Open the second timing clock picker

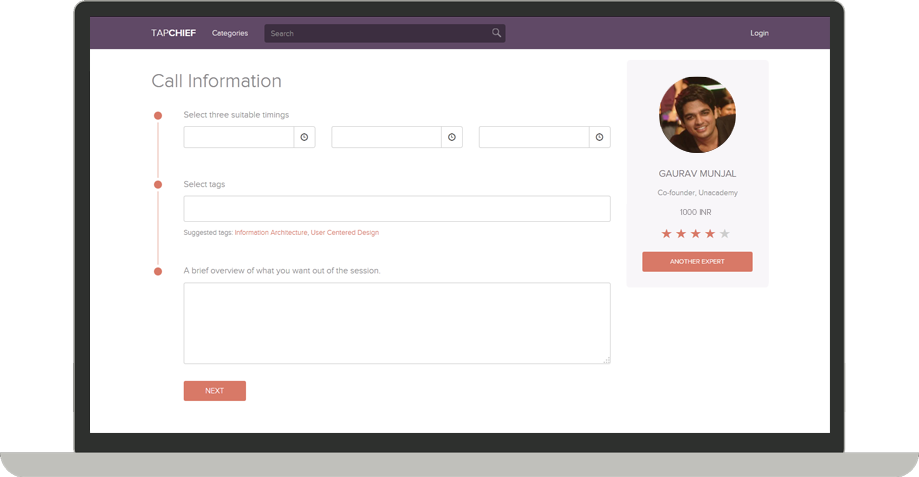(452, 137)
